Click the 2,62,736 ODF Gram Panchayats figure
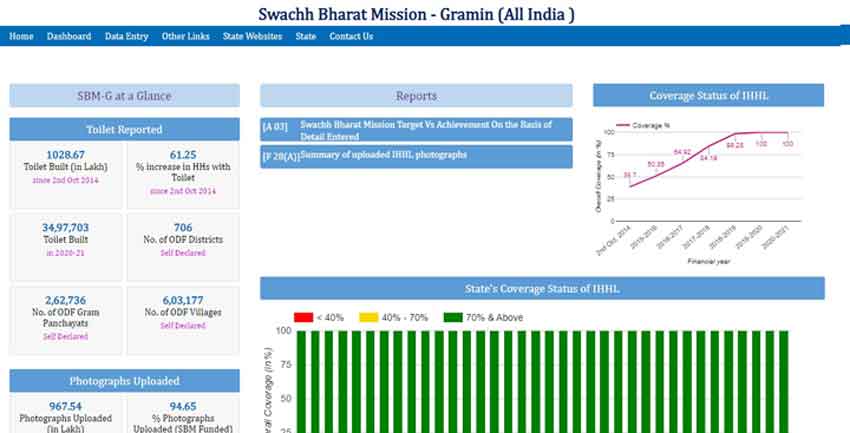Screen dimensions: 850x433 pyautogui.click(x=66, y=300)
